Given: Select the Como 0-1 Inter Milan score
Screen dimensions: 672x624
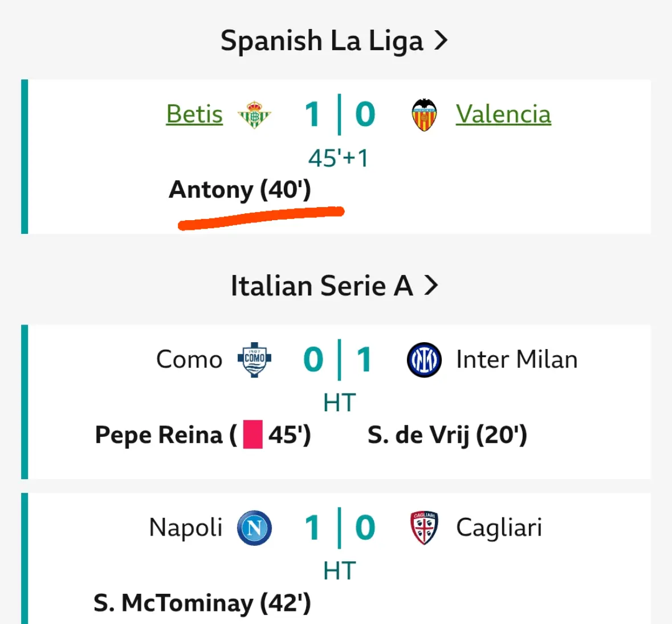Looking at the screenshot, I should coord(340,359).
